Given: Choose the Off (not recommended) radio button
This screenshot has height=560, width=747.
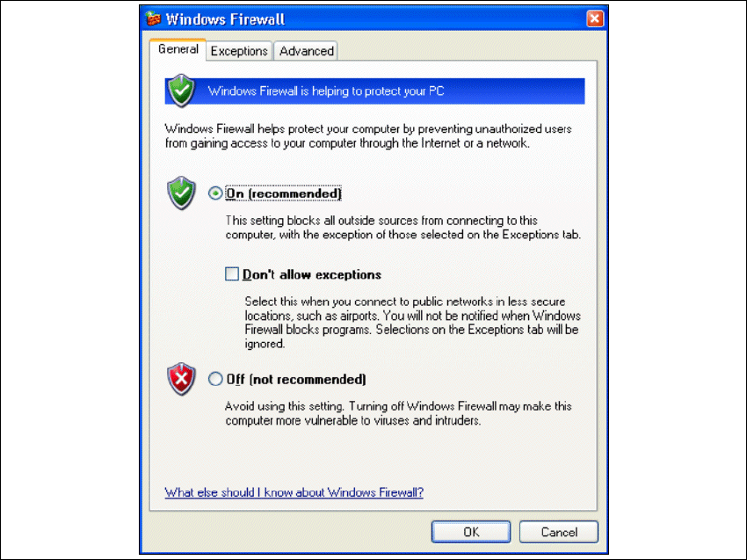Looking at the screenshot, I should pyautogui.click(x=215, y=379).
